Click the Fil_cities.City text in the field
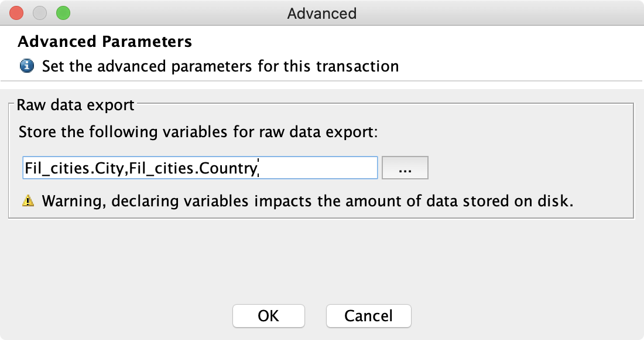The height and width of the screenshot is (340, 644). [74, 168]
